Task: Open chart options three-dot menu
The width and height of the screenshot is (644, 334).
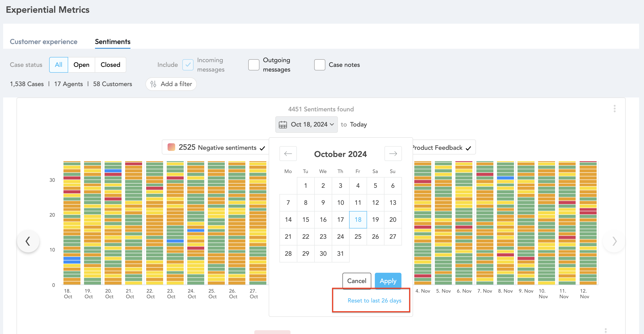Action: click(614, 109)
